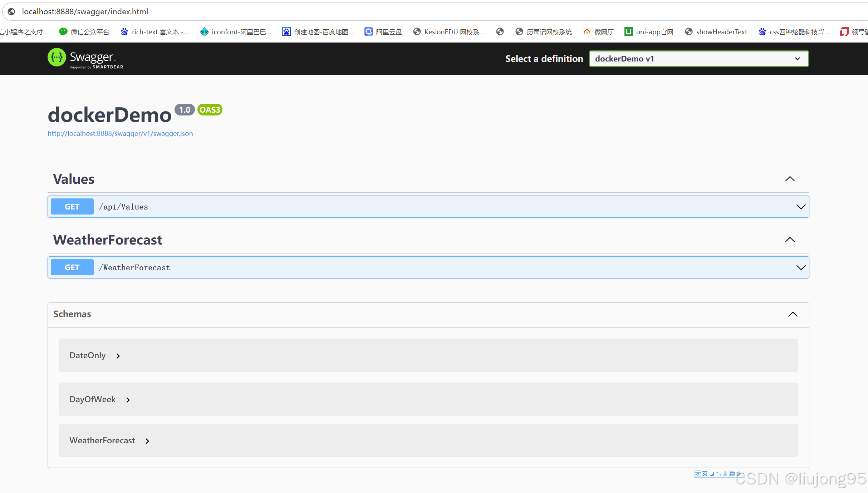Expand the DayOfWeek schema

(x=128, y=400)
